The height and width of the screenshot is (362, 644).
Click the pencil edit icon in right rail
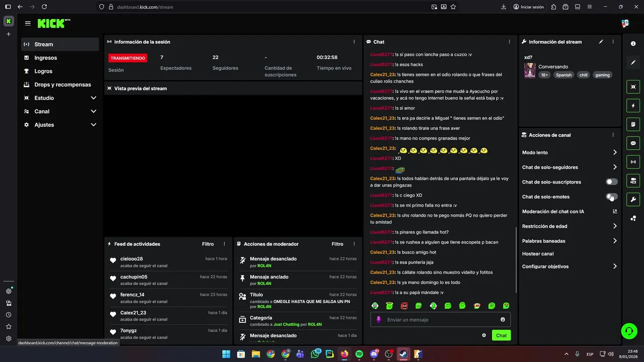click(633, 62)
